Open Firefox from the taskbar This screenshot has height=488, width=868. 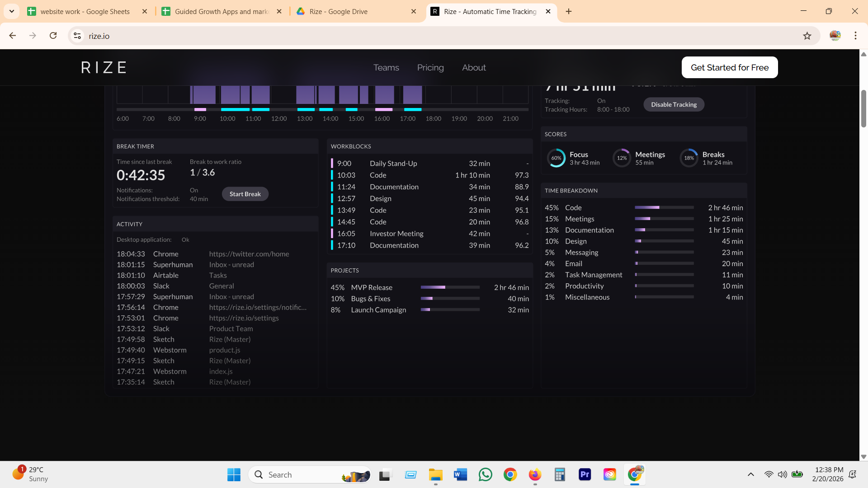coord(535,474)
